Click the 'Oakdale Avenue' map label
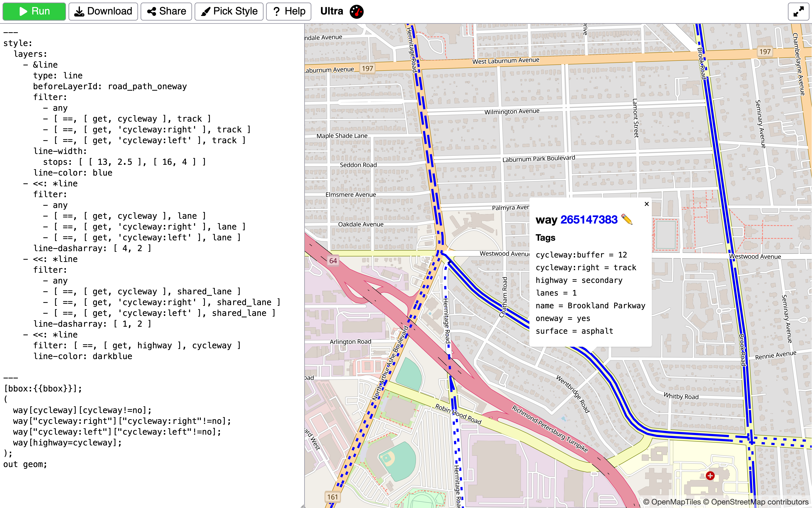The height and width of the screenshot is (508, 812). [x=361, y=224]
